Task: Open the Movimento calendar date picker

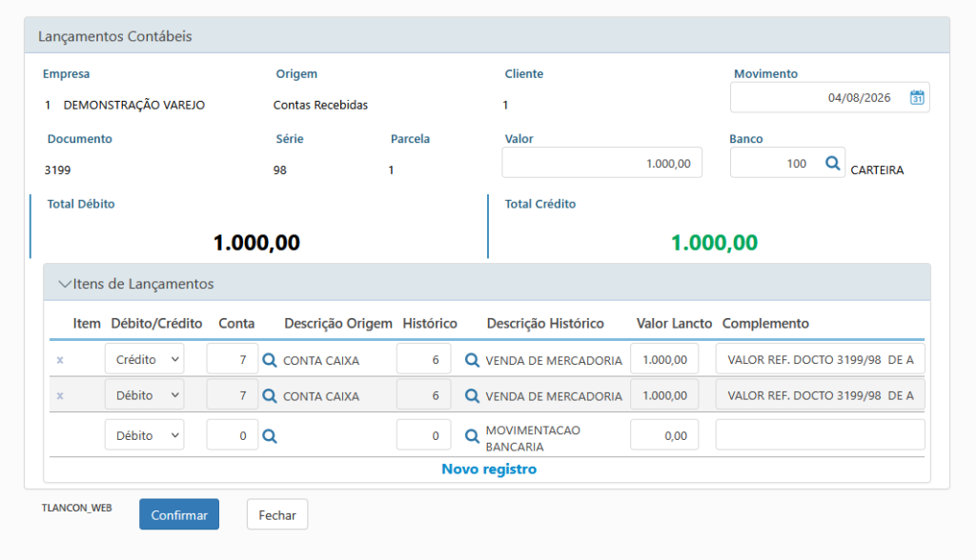Action: 917,98
